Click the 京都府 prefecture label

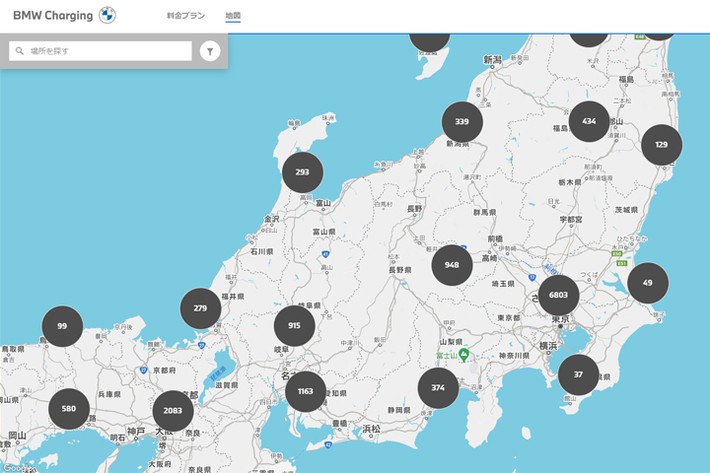click(164, 370)
